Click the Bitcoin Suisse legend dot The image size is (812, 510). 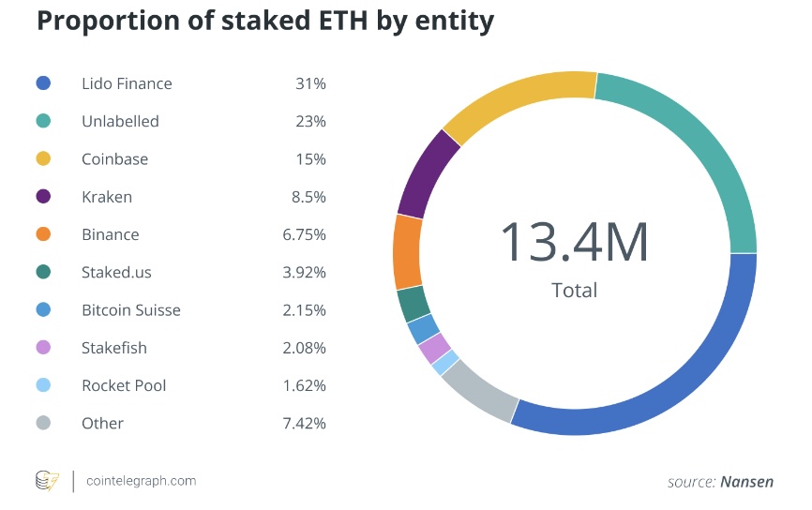pyautogui.click(x=42, y=310)
